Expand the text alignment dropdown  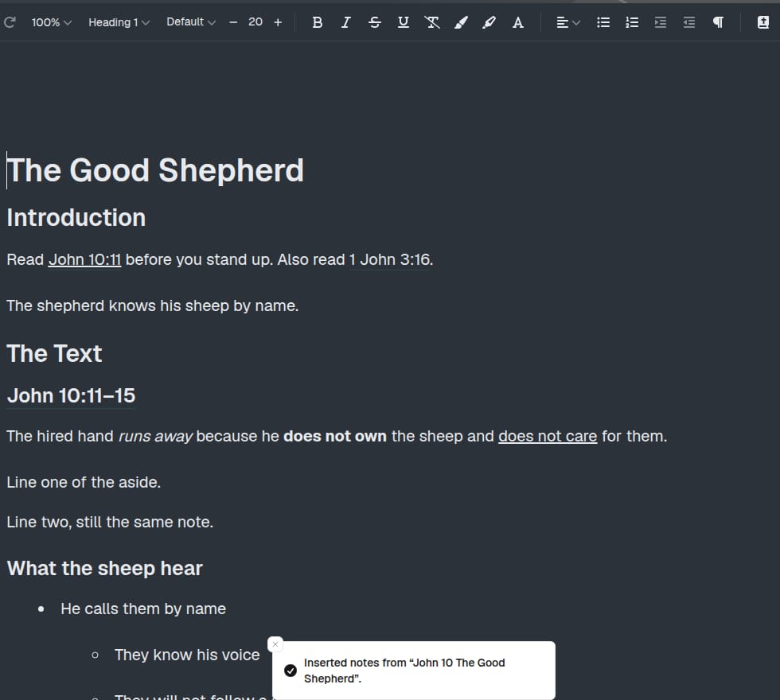[x=568, y=22]
